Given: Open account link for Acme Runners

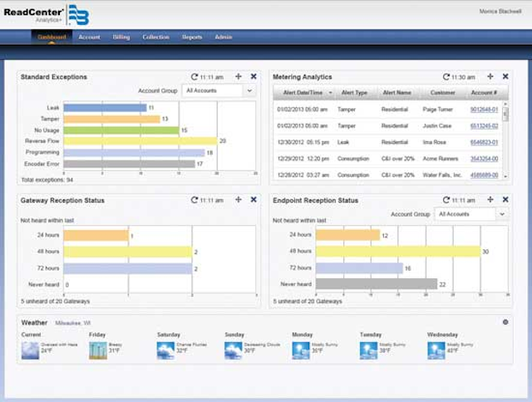Looking at the screenshot, I should click(484, 159).
